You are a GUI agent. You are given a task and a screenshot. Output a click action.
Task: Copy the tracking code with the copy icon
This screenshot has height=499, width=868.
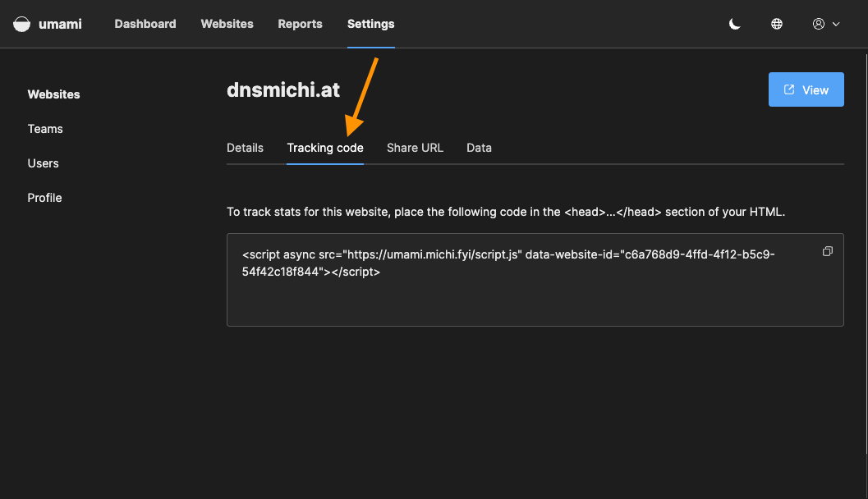click(x=828, y=251)
